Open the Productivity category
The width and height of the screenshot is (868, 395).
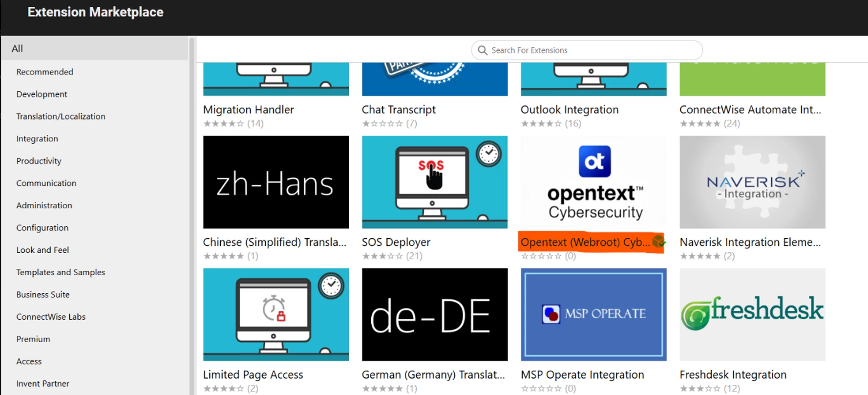pyautogui.click(x=39, y=161)
